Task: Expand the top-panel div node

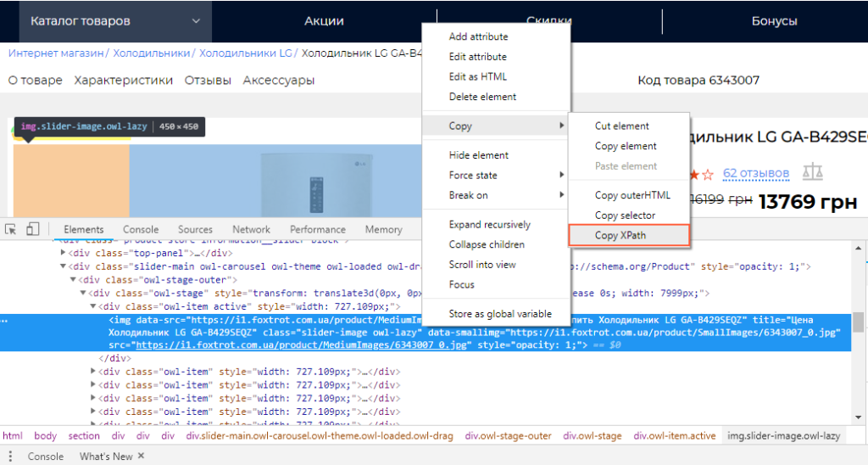Action: (x=64, y=253)
